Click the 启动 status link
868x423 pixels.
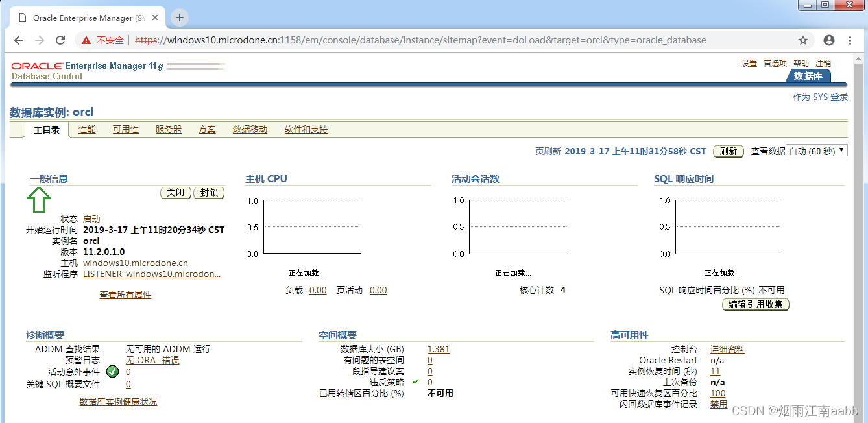tap(91, 219)
